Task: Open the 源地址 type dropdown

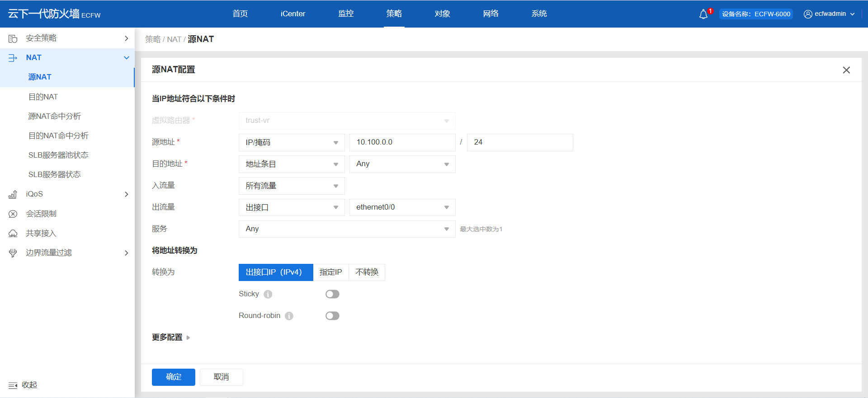Action: (x=292, y=142)
